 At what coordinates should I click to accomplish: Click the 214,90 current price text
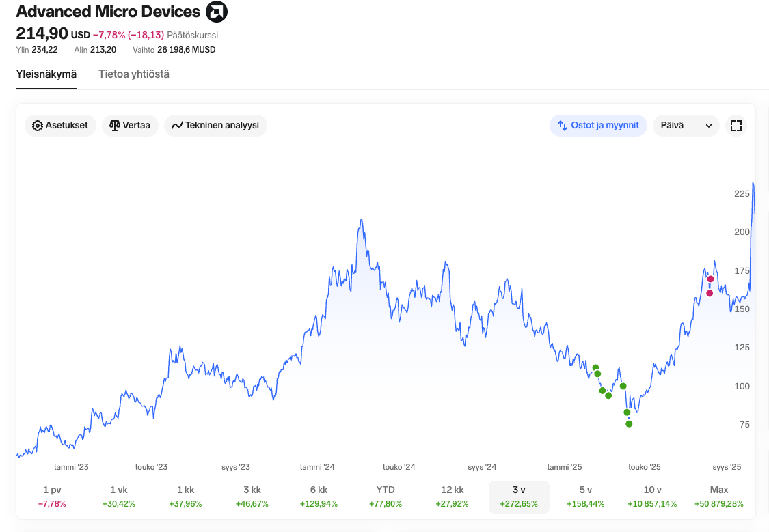coord(42,33)
